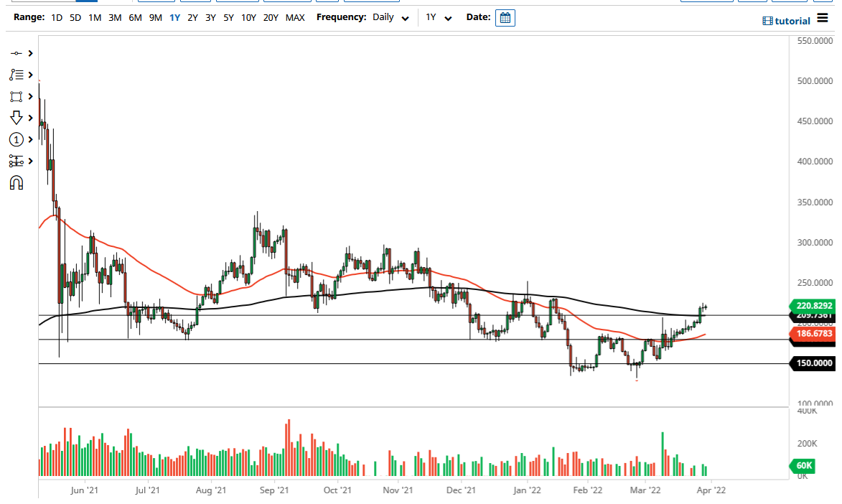
Task: Click the 200K volume axis label
Action: [807, 444]
